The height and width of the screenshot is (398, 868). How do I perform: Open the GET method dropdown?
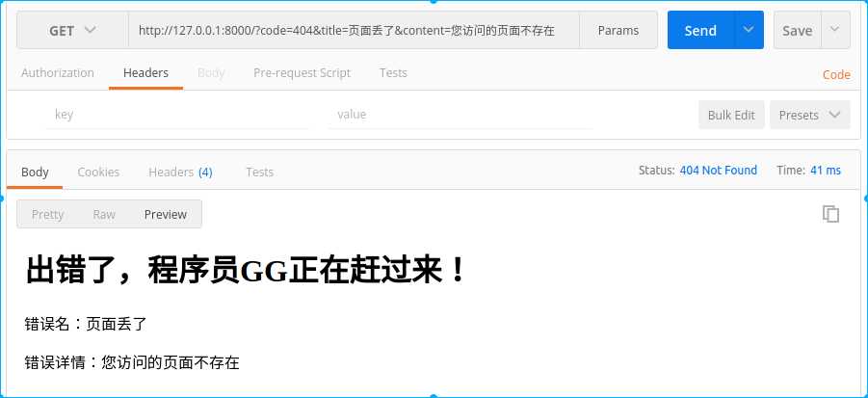pos(72,31)
